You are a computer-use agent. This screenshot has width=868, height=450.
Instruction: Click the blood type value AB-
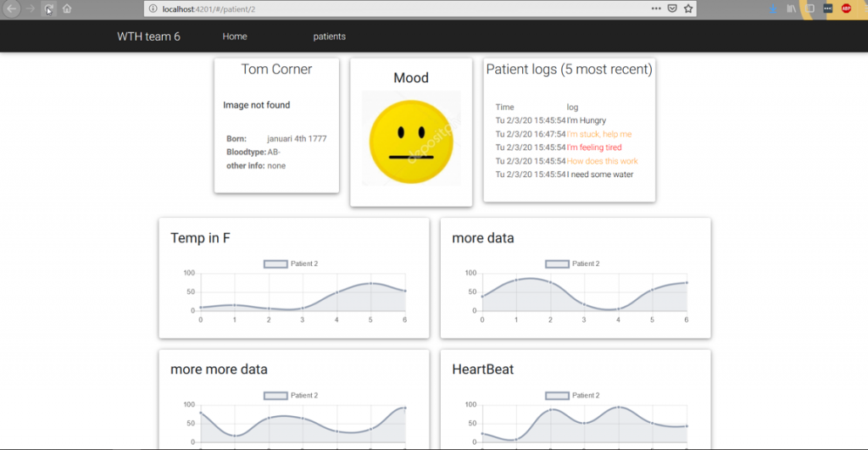(x=274, y=153)
